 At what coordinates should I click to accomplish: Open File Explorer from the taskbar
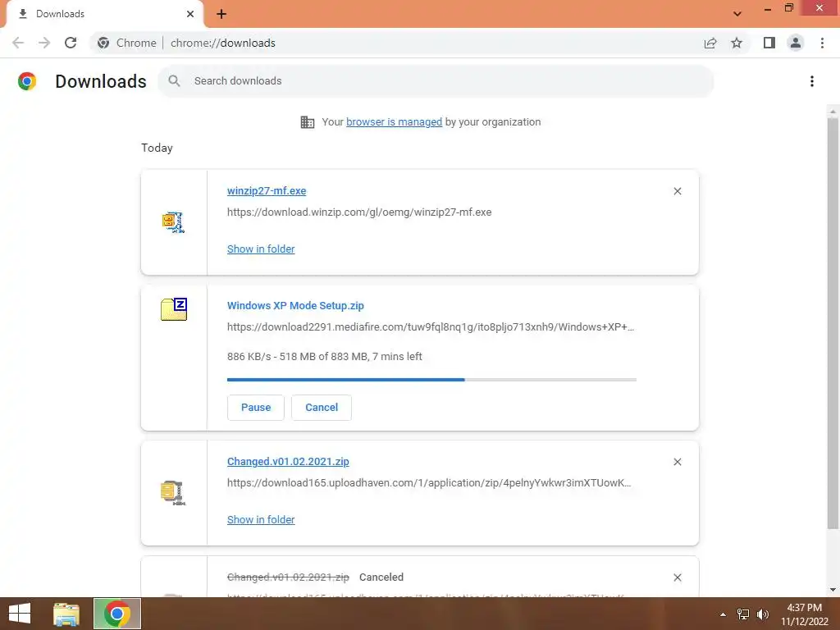[x=66, y=614]
